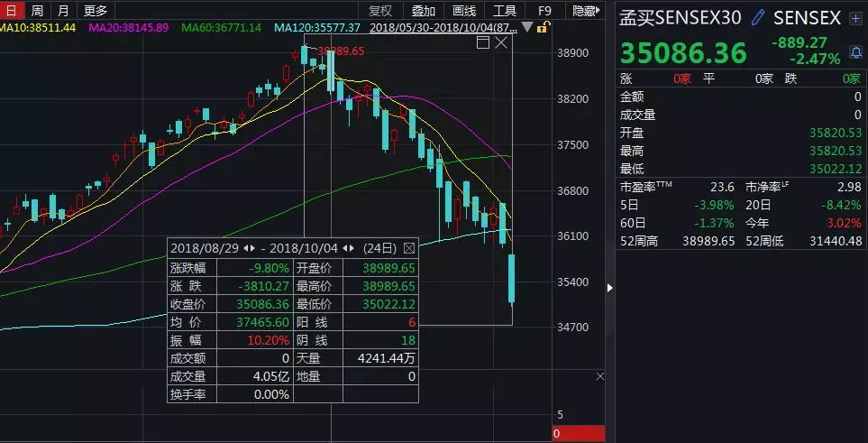Close the interval statistics panel
Image resolution: width=868 pixels, height=443 pixels.
click(x=409, y=248)
